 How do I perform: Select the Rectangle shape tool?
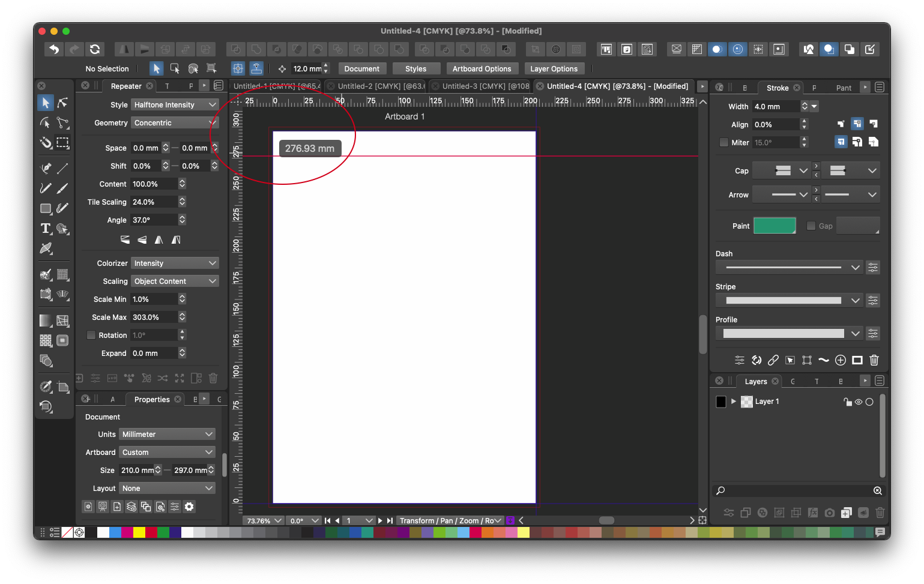click(x=46, y=208)
